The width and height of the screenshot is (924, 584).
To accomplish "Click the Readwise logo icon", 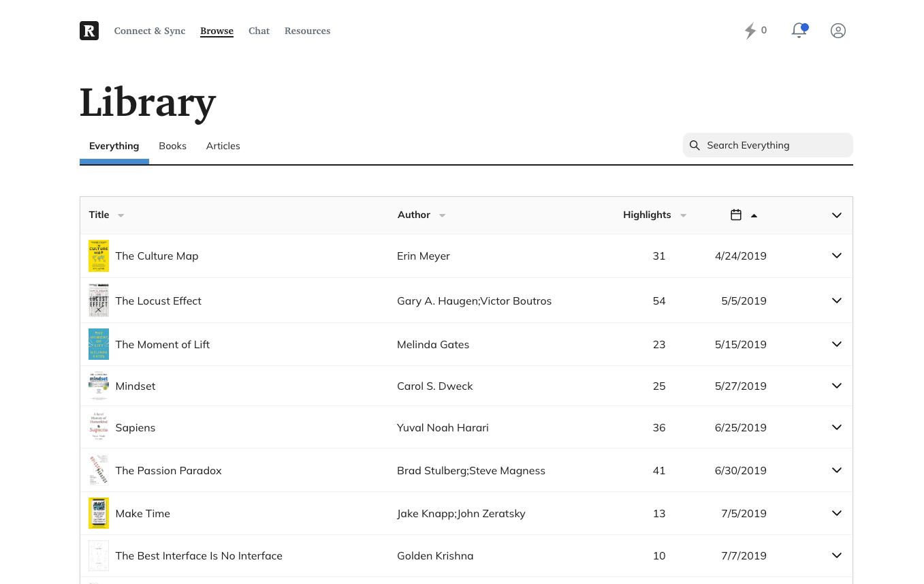I will [89, 31].
